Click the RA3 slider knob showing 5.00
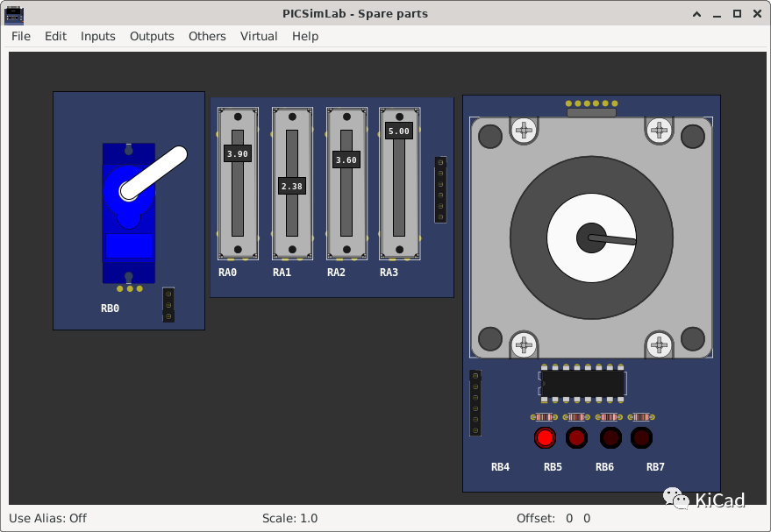This screenshot has width=771, height=532. (x=399, y=131)
